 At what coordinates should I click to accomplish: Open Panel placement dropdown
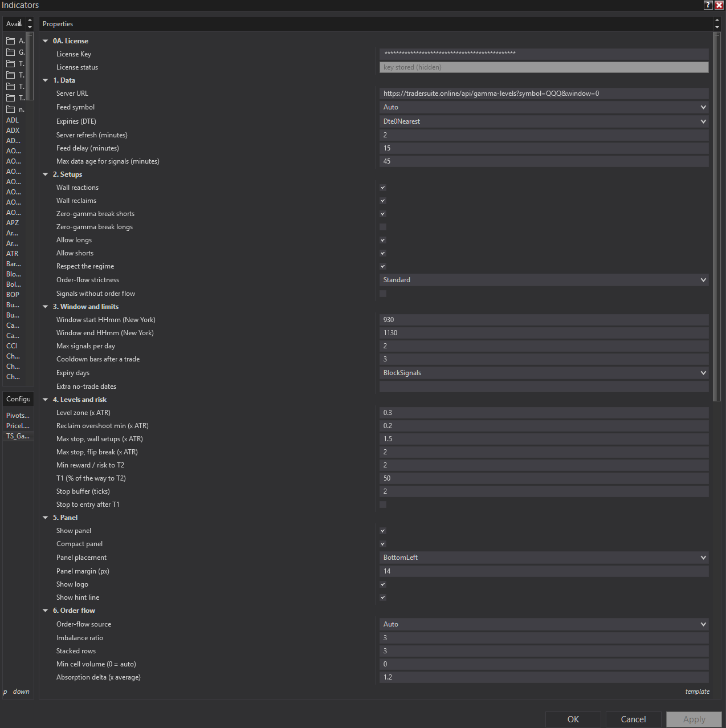[544, 558]
